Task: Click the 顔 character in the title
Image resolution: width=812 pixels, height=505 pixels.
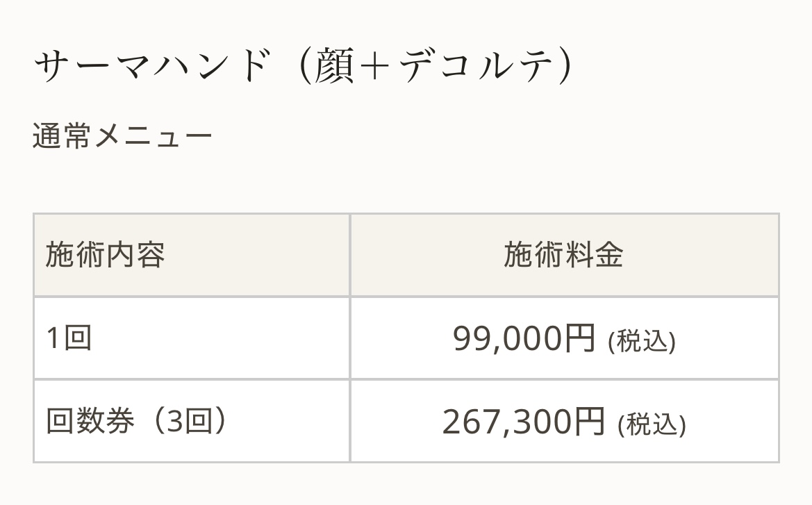Action: coord(335,67)
